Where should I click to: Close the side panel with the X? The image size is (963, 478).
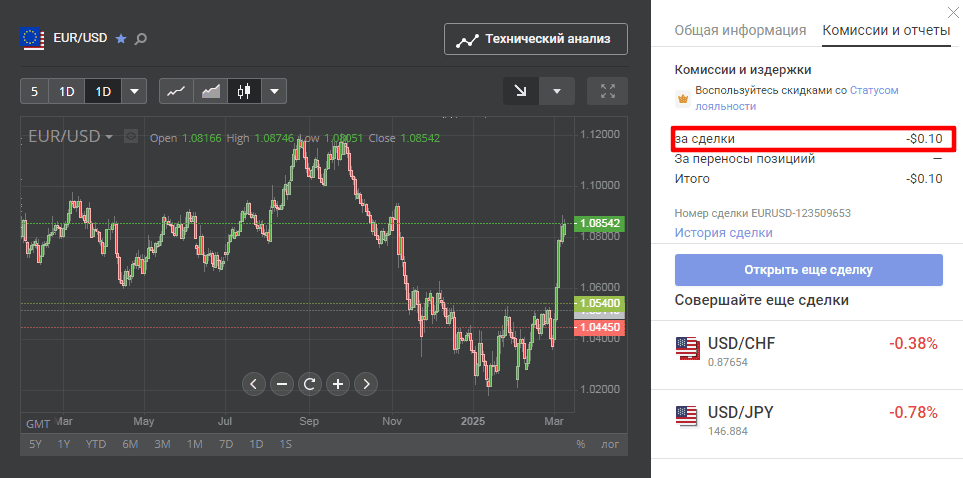953,11
